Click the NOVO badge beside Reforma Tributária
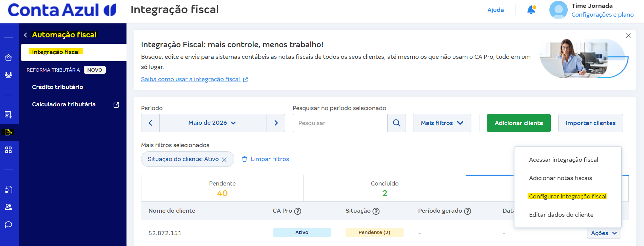644x246 pixels. pos(95,70)
